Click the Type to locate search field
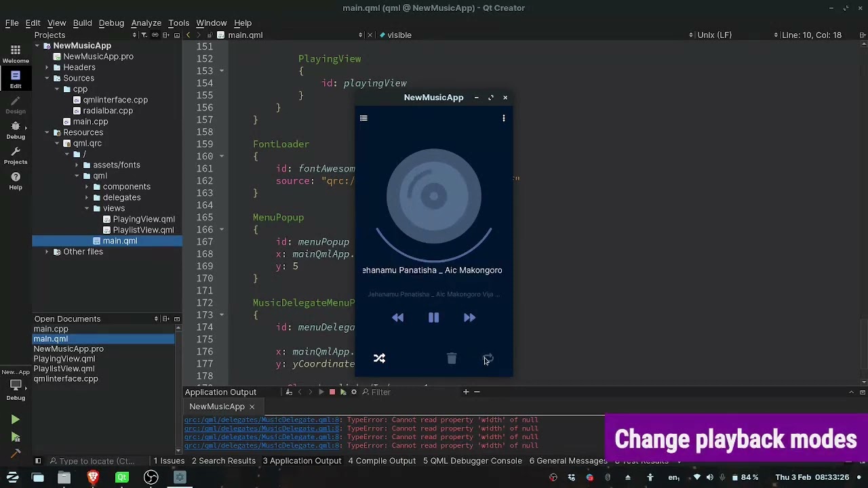868x488 pixels. pyautogui.click(x=97, y=462)
